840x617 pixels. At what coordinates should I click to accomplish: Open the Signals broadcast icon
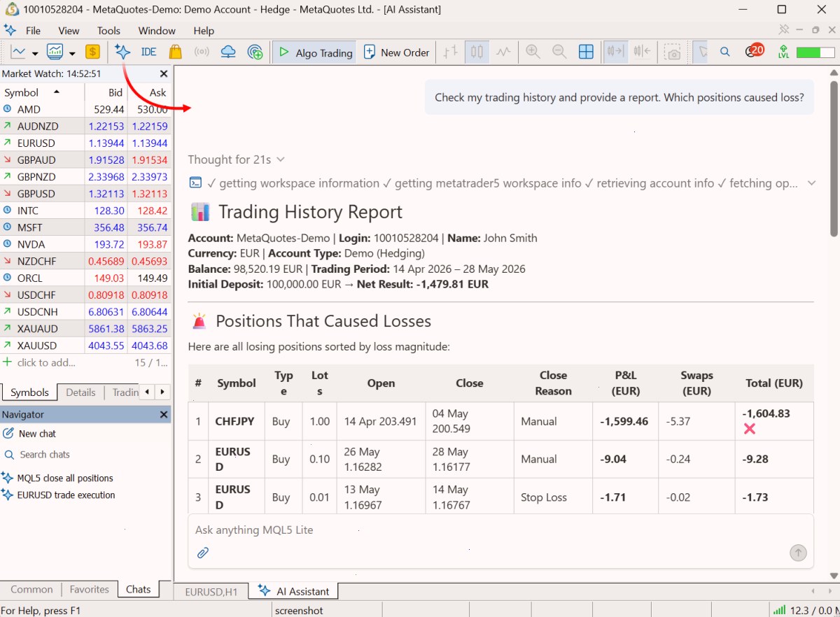pyautogui.click(x=202, y=52)
